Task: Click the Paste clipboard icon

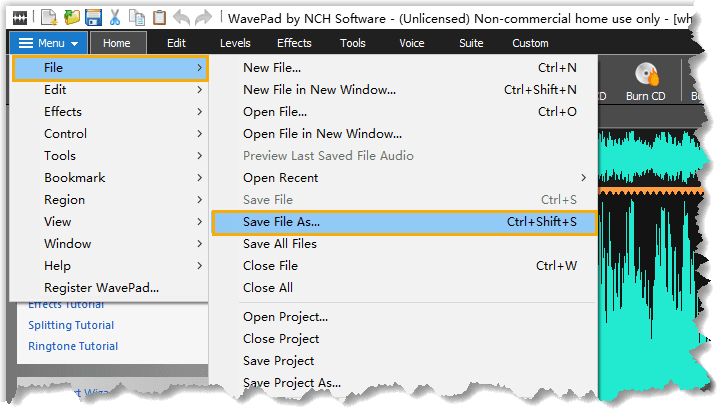Action: point(159,18)
